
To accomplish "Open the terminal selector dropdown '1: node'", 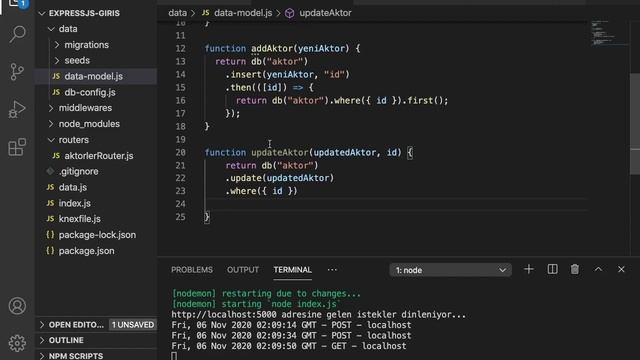I will pyautogui.click(x=450, y=270).
